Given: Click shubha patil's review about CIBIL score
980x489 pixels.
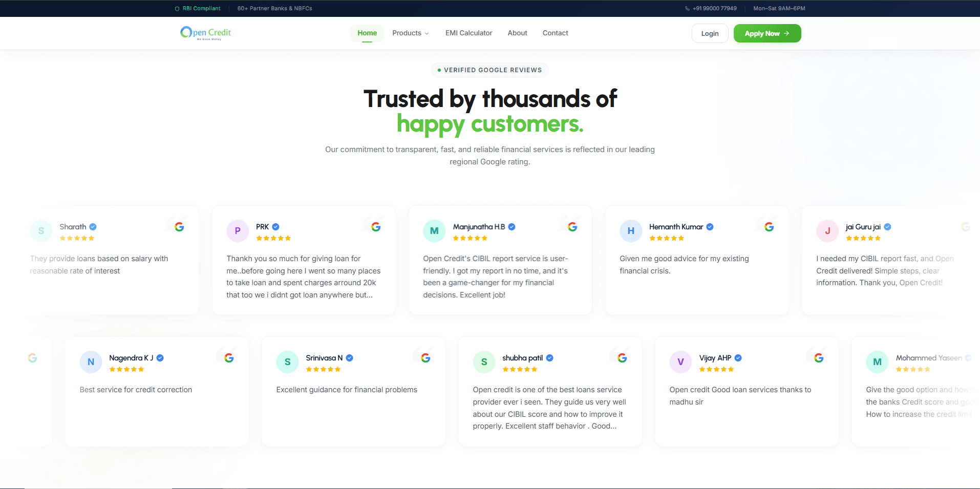Looking at the screenshot, I should point(549,408).
